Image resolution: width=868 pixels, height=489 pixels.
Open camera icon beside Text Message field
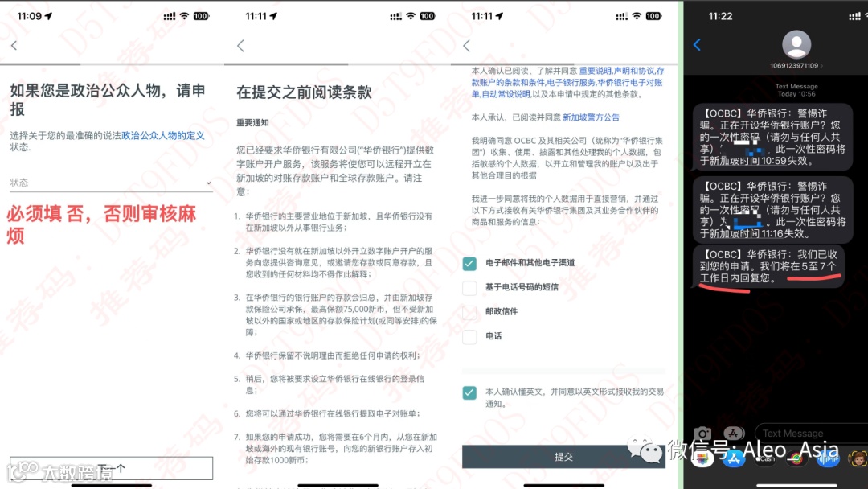click(x=702, y=434)
